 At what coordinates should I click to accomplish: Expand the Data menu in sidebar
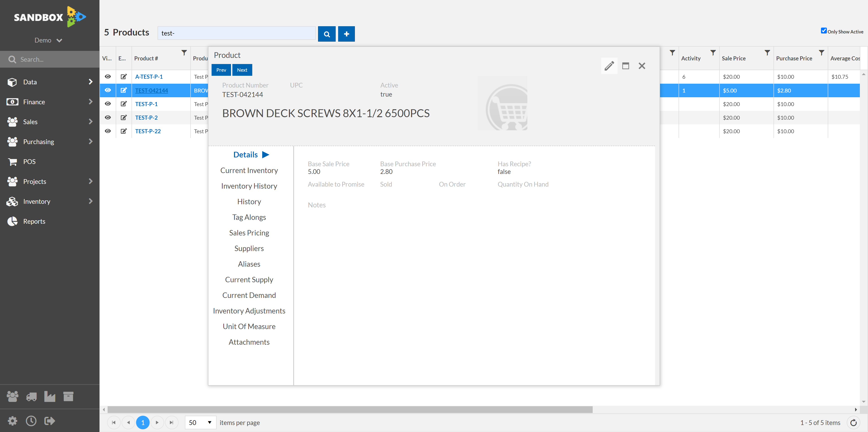point(50,82)
